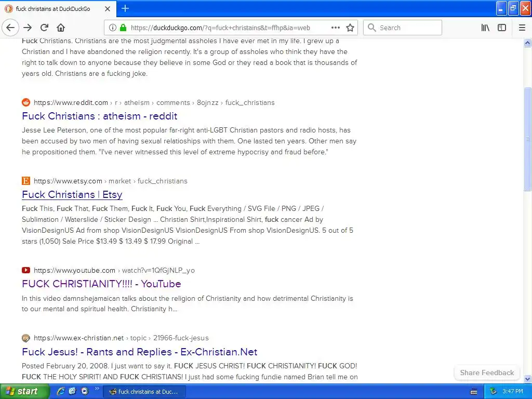Expand the quick launch overflow chevron

click(x=97, y=389)
